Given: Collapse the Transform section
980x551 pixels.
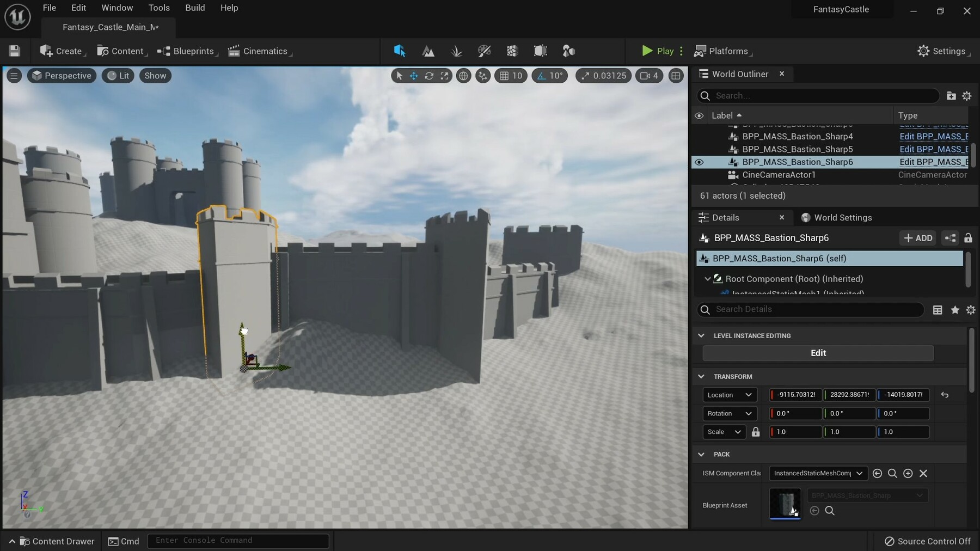Looking at the screenshot, I should point(702,376).
